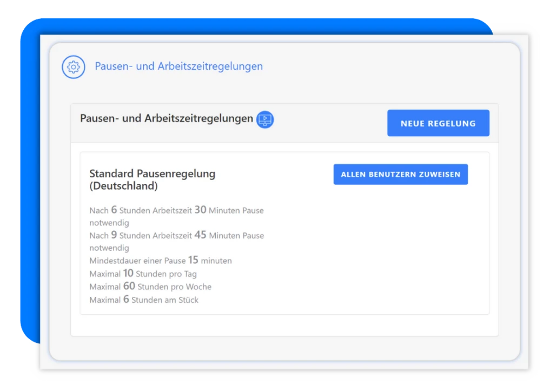Click the blue page heading 'Pausen- und Arbeitszeitregelungen'
Viewport: 557px width, 392px height.
pos(178,66)
